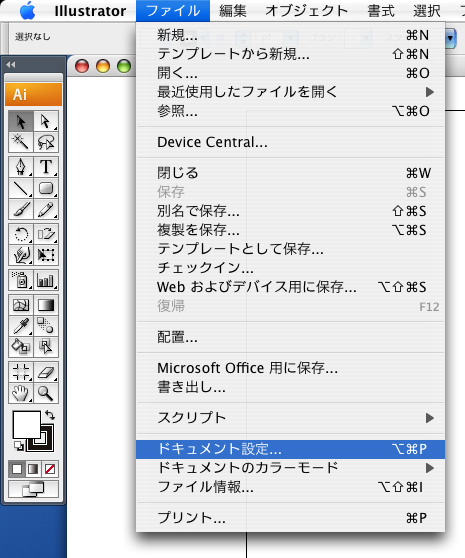Select the Crop Area tool

(x=21, y=372)
